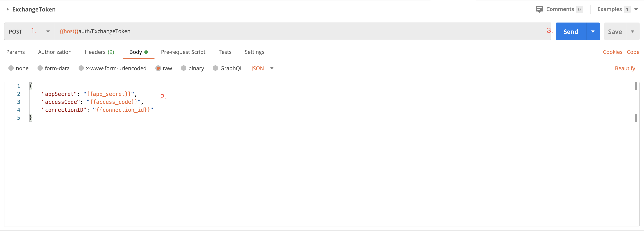Image resolution: width=644 pixels, height=231 pixels.
Task: Open the Save options dropdown arrow
Action: tap(633, 32)
